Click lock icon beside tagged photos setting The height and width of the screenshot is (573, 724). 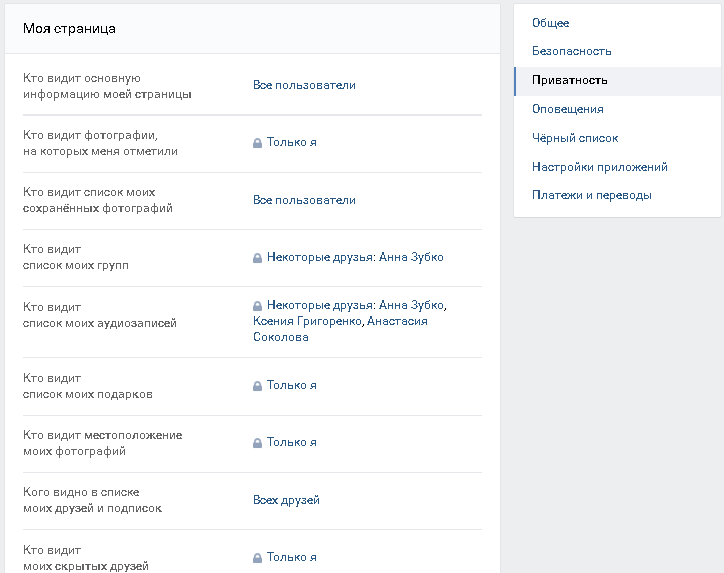[257, 143]
